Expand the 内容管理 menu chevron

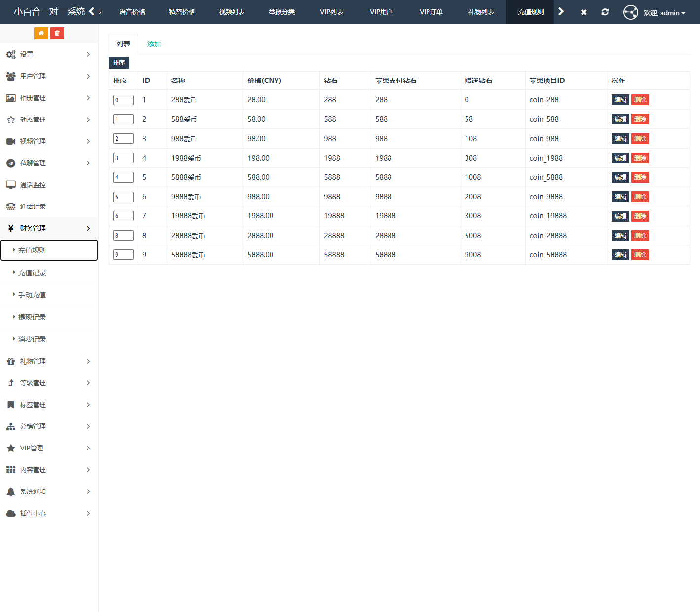[x=88, y=470]
